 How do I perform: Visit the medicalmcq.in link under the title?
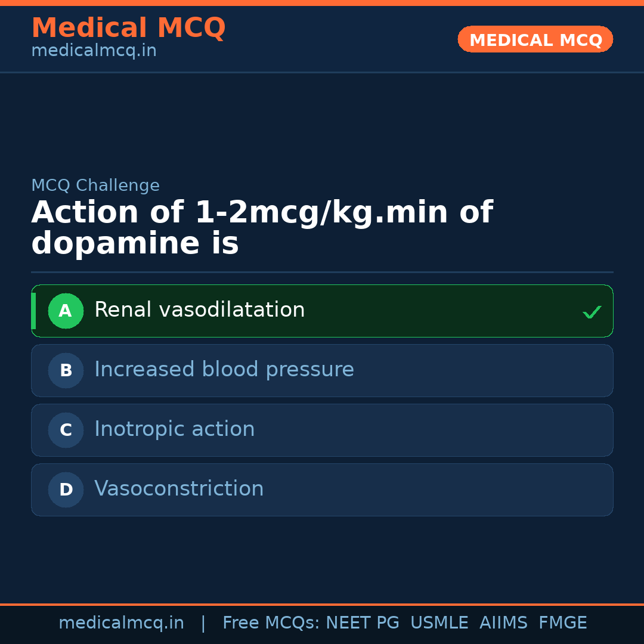click(94, 51)
